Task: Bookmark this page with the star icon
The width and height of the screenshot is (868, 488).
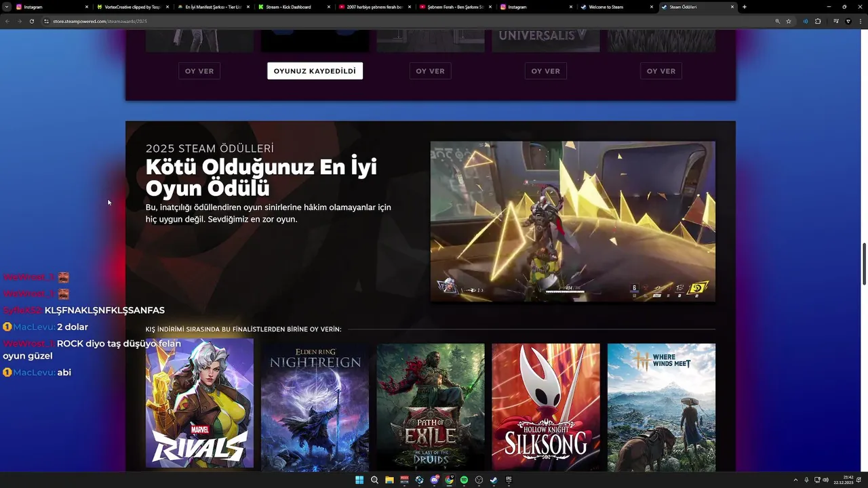Action: click(x=789, y=21)
